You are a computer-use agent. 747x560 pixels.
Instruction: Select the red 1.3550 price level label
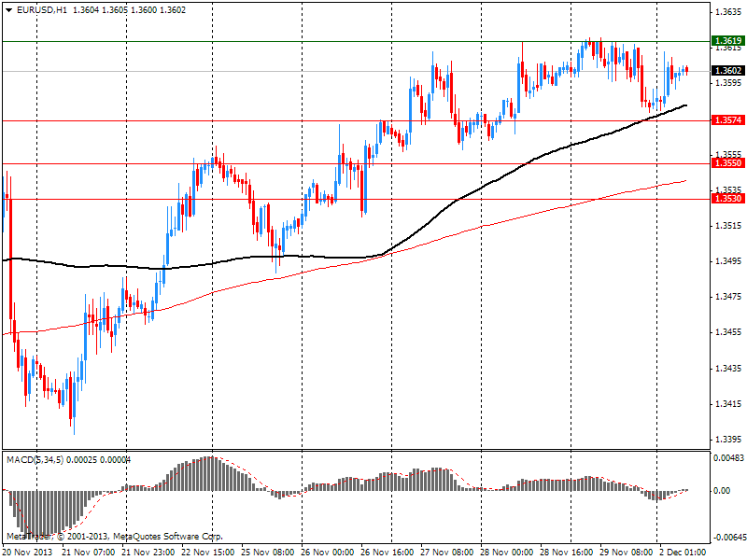click(x=726, y=162)
